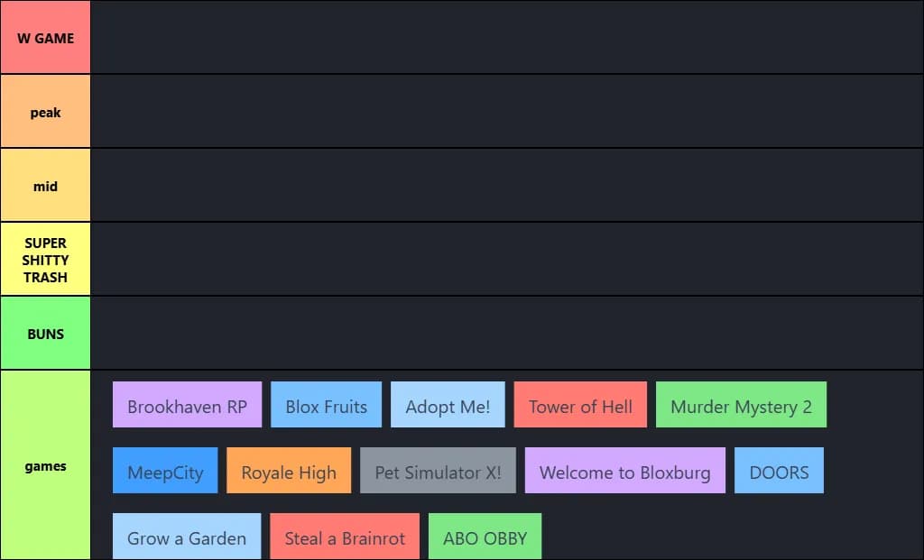Viewport: 924px width, 560px height.
Task: Select the green ABO OBBY tile
Action: coord(485,537)
